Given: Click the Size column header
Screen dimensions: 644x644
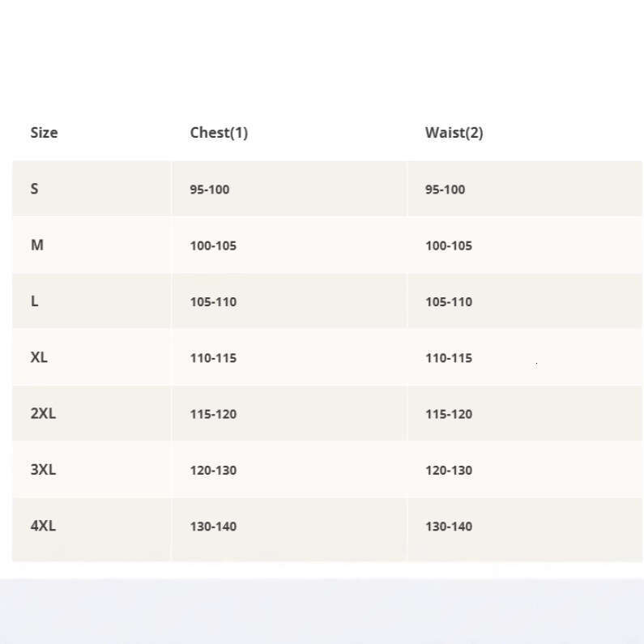Looking at the screenshot, I should [x=44, y=133].
